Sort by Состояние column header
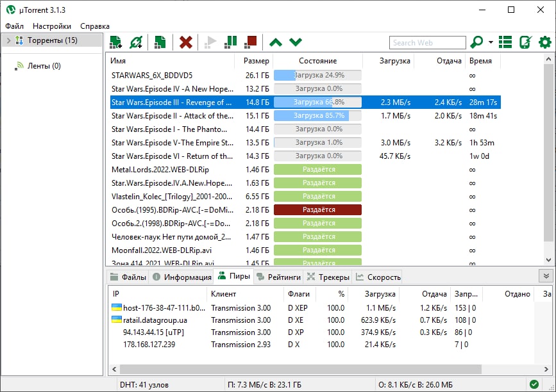 [x=317, y=61]
